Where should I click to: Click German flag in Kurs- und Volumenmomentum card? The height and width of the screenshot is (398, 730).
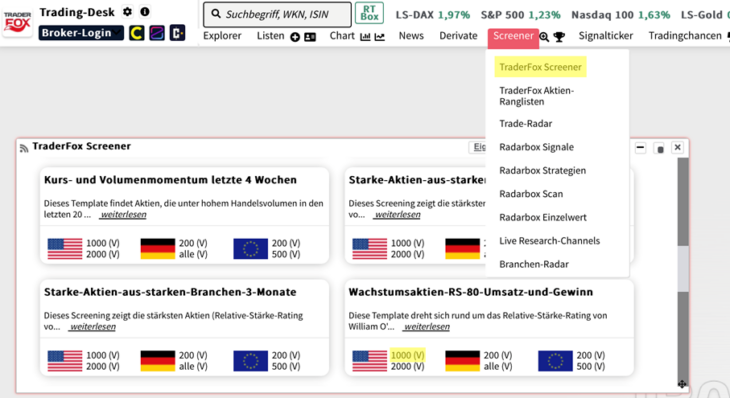tap(158, 249)
